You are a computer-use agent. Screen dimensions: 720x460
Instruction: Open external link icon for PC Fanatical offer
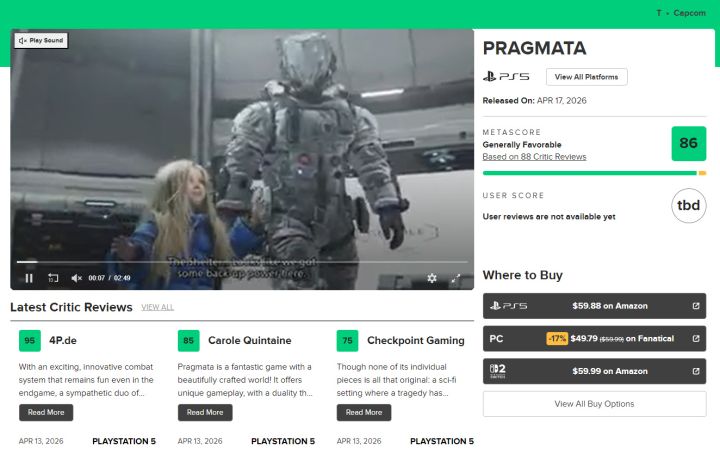point(696,338)
